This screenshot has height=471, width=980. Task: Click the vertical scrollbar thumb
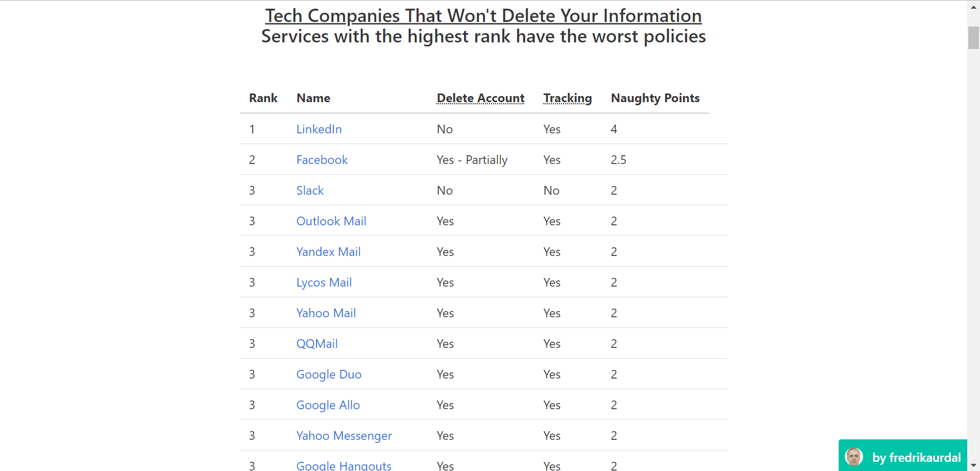tap(973, 38)
